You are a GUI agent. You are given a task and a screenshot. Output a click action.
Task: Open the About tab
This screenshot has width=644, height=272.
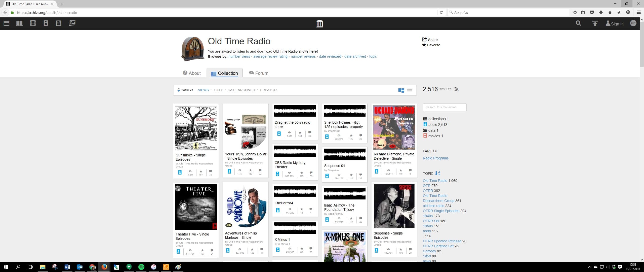[x=192, y=73]
